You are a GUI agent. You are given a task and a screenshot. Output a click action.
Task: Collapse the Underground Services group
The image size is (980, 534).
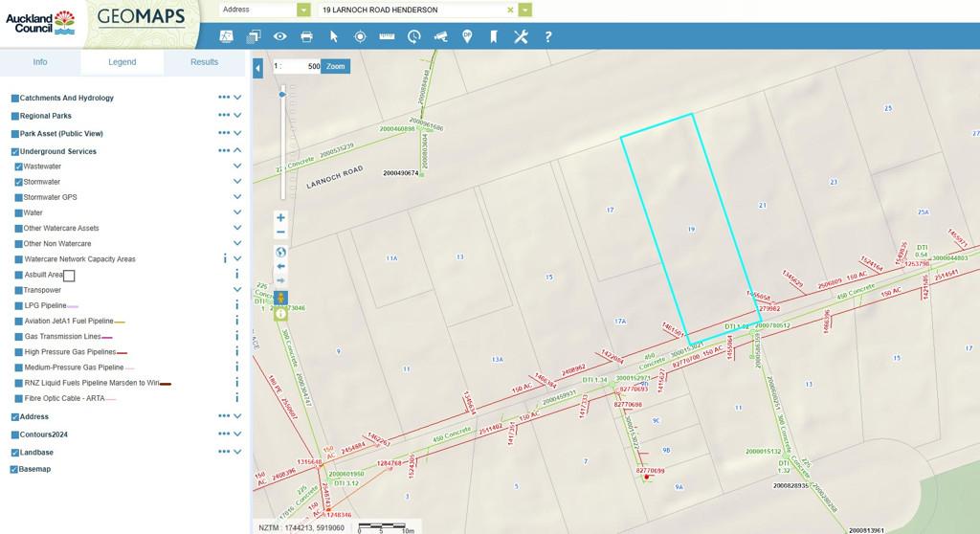click(237, 150)
